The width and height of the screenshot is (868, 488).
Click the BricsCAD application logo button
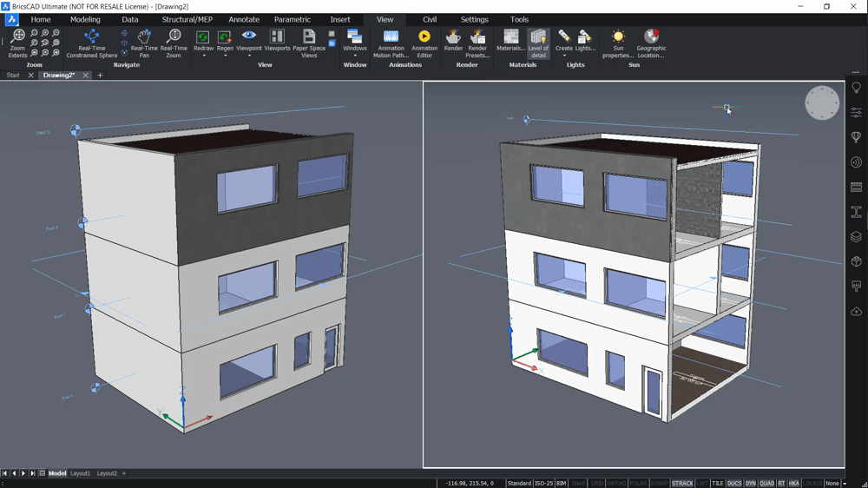coord(11,19)
